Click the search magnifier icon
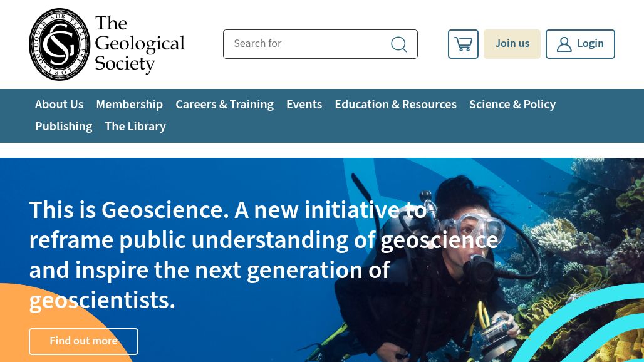The image size is (644, 362). (399, 44)
